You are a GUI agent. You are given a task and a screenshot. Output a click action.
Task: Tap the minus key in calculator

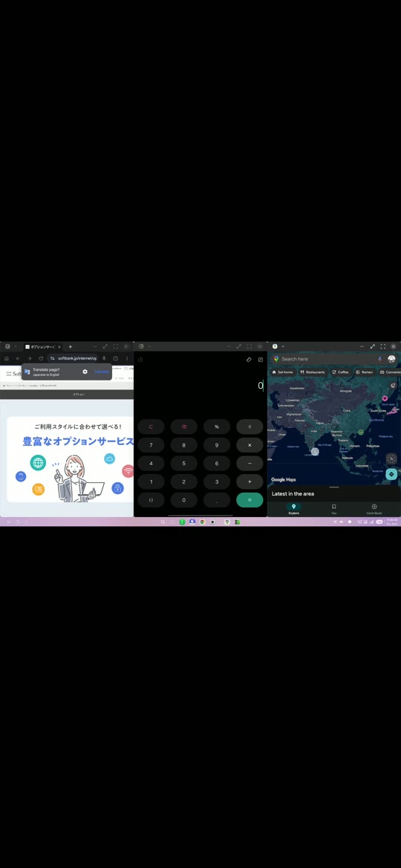250,464
